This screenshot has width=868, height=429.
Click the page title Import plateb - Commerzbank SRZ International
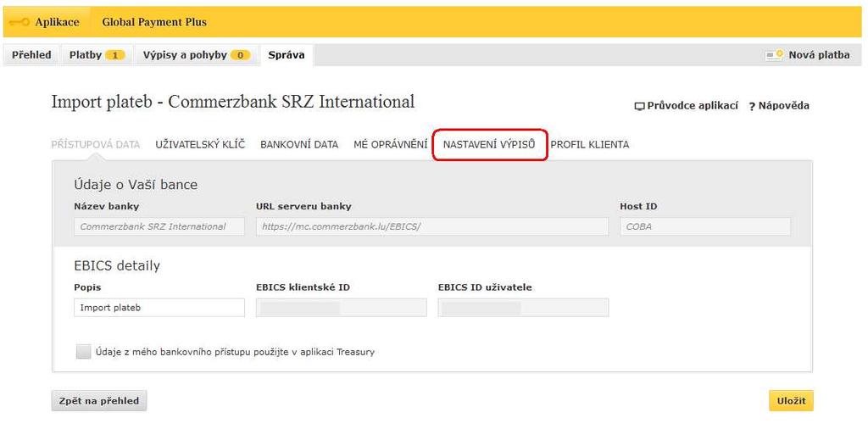tap(233, 102)
